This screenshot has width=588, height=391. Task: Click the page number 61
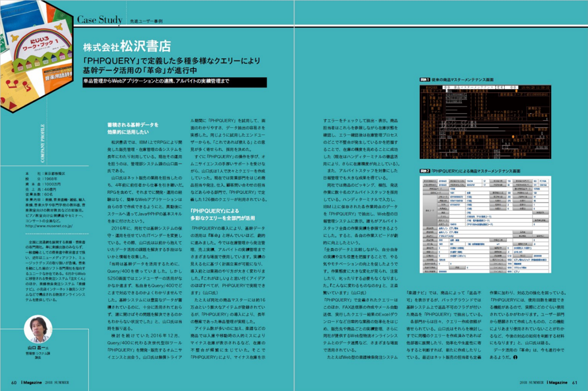[x=574, y=383]
